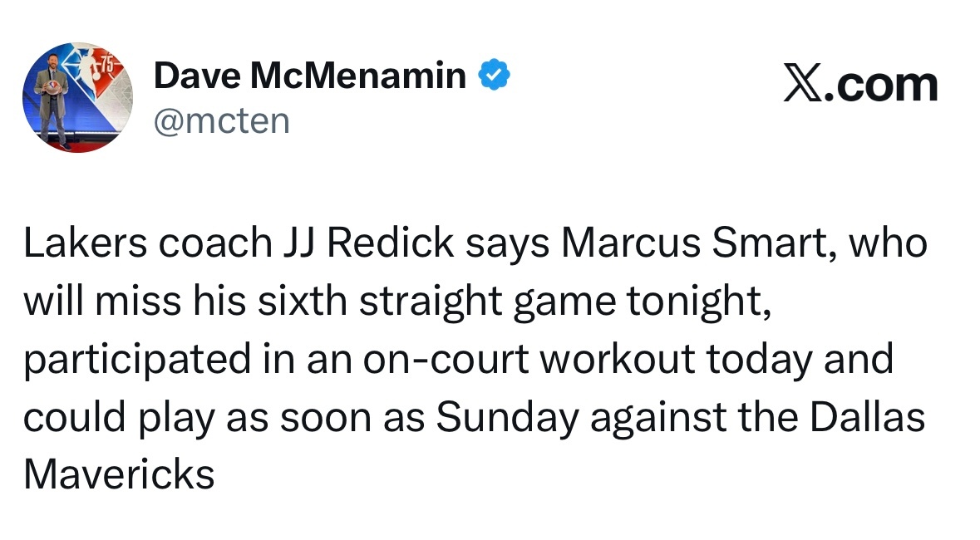Click the Dave McMenamin display name
The height and width of the screenshot is (540, 980).
point(310,76)
